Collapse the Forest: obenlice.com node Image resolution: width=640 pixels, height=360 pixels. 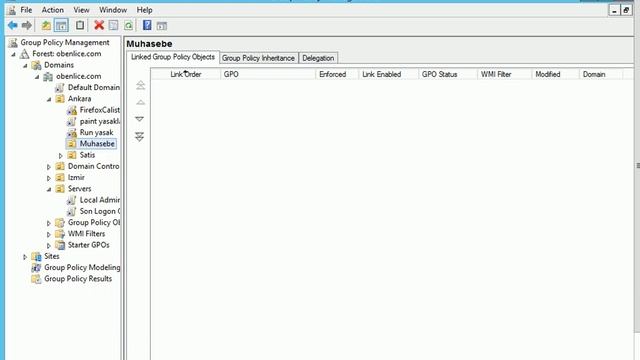(13, 54)
